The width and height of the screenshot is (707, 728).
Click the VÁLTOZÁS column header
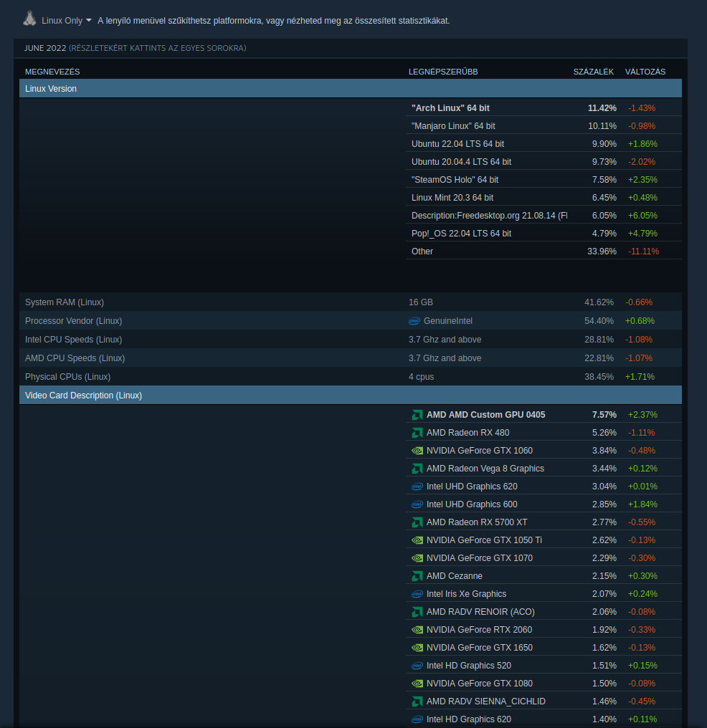[645, 72]
